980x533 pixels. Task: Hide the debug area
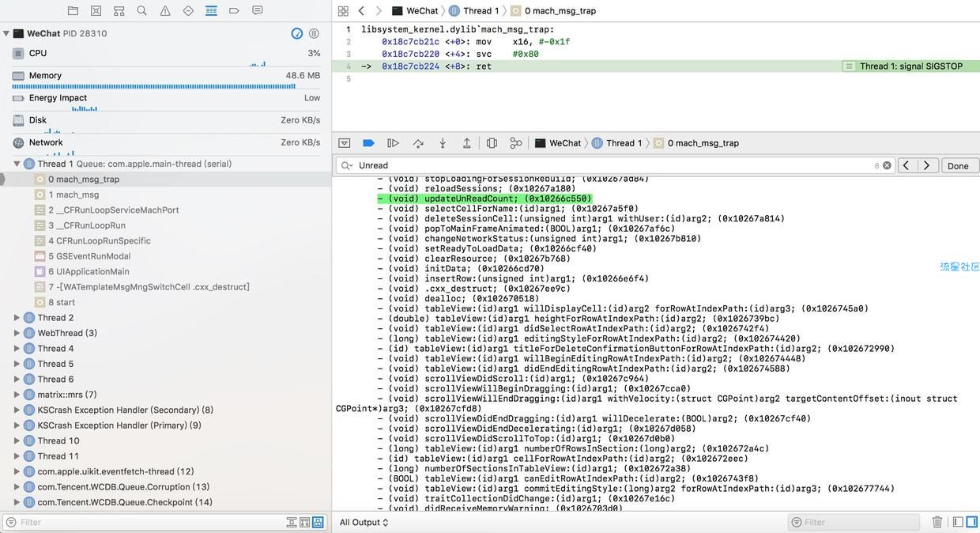pos(345,143)
